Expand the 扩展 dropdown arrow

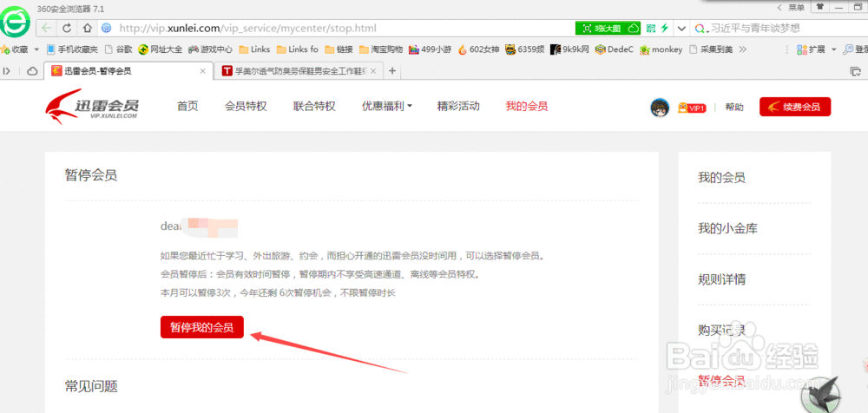click(x=833, y=49)
